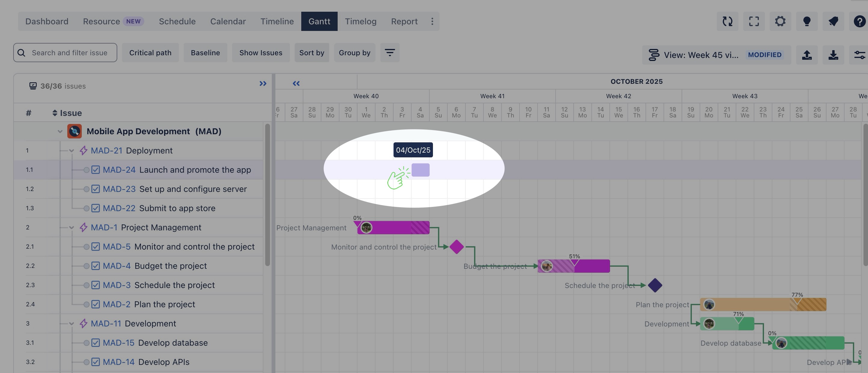Collapse the Mobile App Development project row
Viewport: 868px width, 373px height.
pyautogui.click(x=60, y=132)
